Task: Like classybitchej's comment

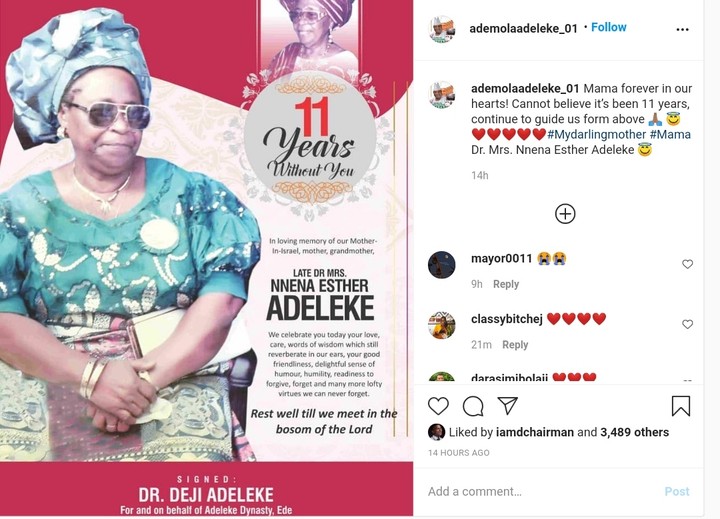Action: [x=687, y=324]
